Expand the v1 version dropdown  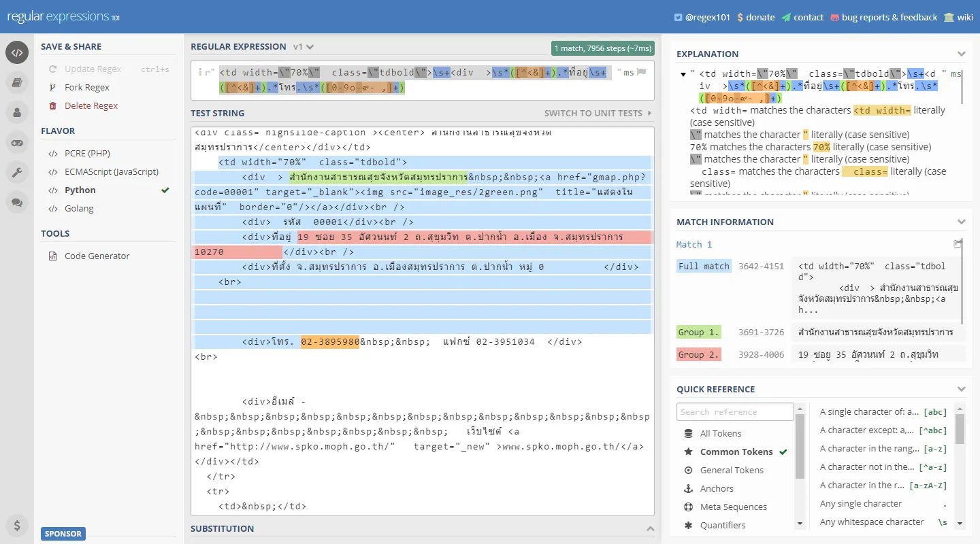coord(302,46)
